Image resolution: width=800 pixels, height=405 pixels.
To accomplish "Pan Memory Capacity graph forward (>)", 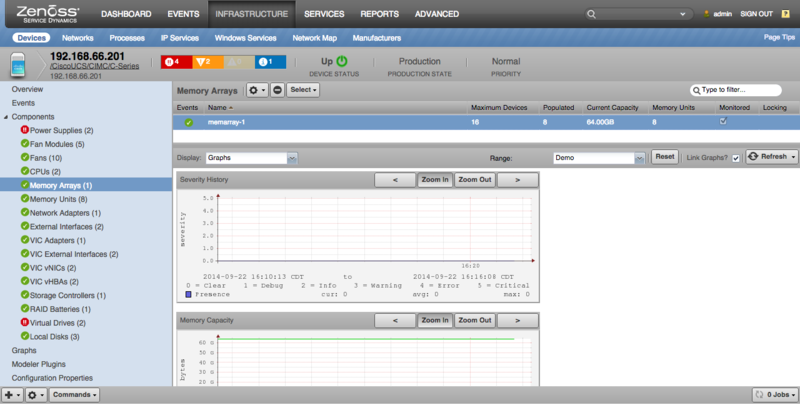I will (517, 321).
